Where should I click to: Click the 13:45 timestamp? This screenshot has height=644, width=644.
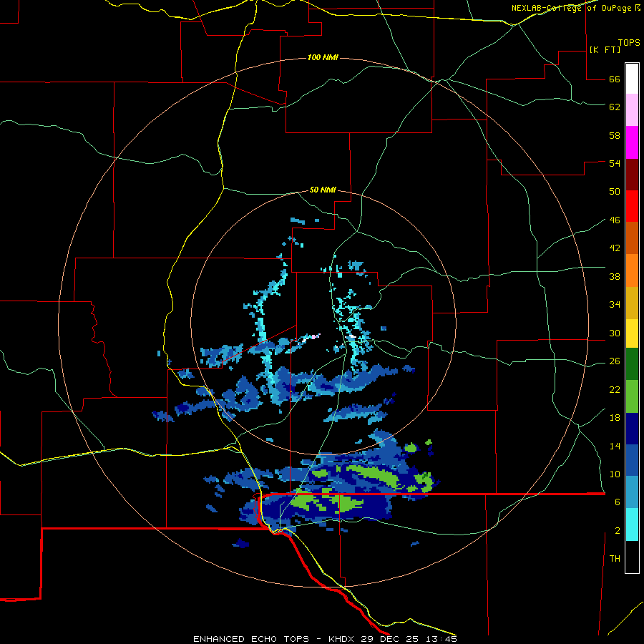[441, 639]
